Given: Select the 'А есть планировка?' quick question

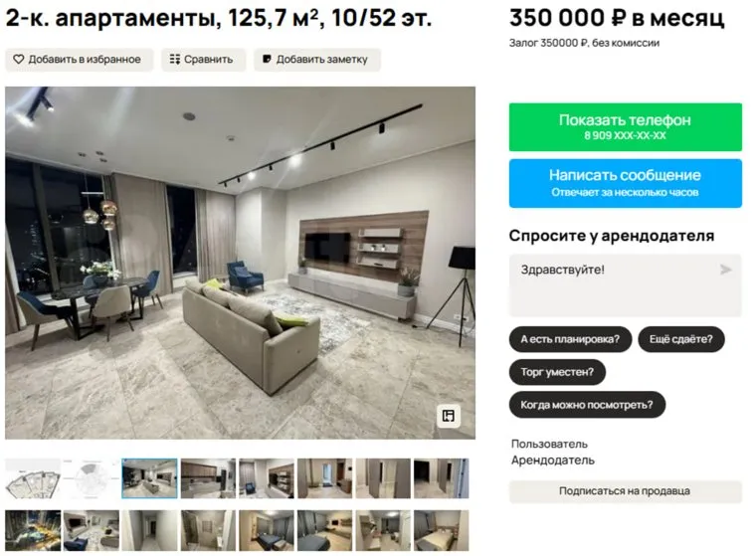Looking at the screenshot, I should [x=570, y=339].
